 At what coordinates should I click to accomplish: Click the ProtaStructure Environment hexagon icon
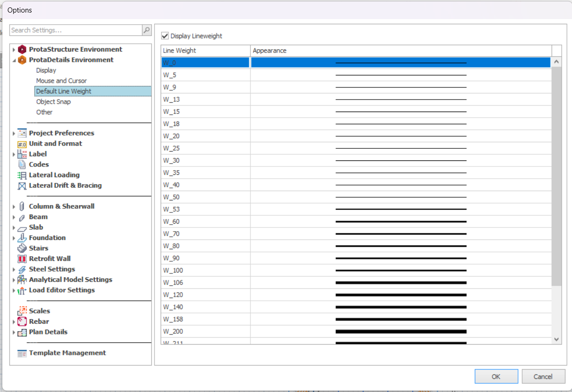(22, 49)
